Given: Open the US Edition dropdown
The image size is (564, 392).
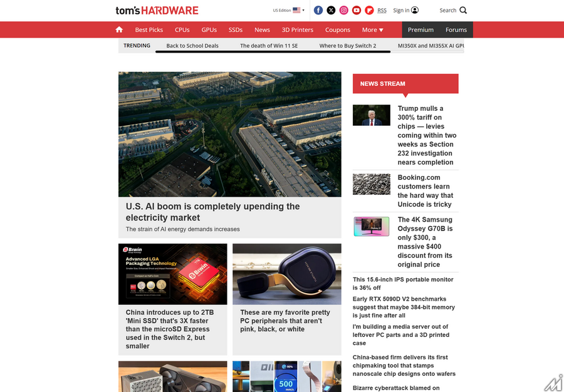Looking at the screenshot, I should tap(288, 10).
